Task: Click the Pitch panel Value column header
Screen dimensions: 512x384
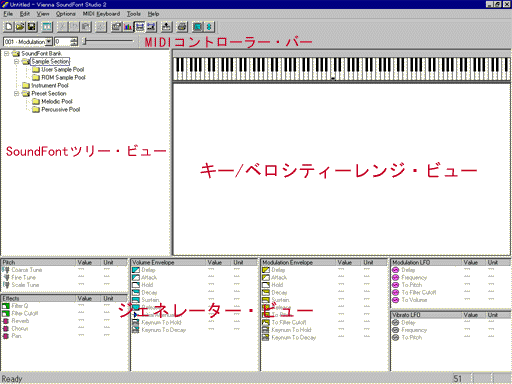Action: pyautogui.click(x=88, y=262)
